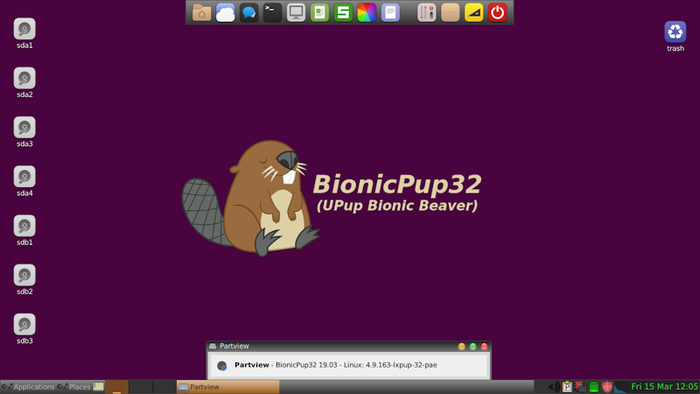700x394 pixels.
Task: Open the trash on the desktop
Action: [x=675, y=36]
